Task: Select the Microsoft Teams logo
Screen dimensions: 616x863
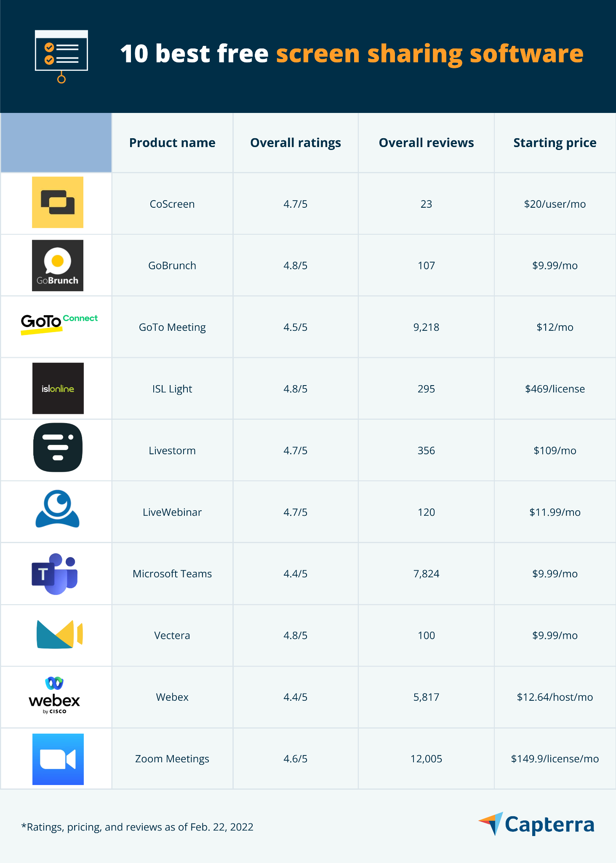Action: point(55,574)
